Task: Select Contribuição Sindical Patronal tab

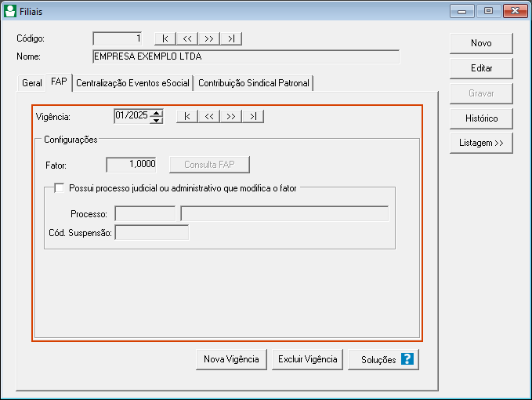Action: tap(254, 82)
